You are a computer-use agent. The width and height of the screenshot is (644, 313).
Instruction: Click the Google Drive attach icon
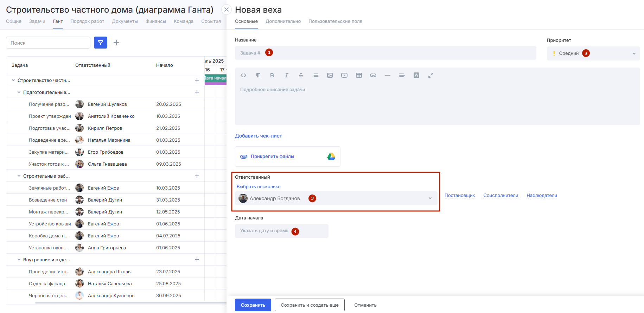click(331, 156)
